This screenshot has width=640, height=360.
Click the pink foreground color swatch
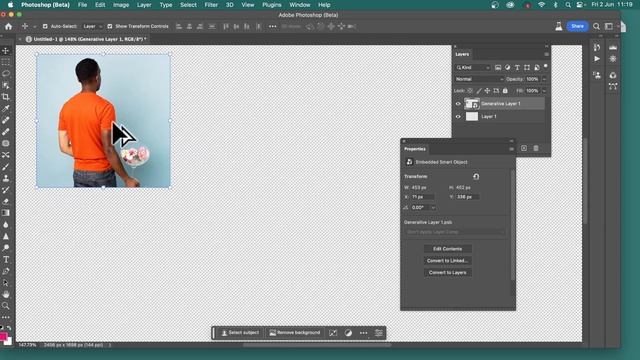coord(3,337)
